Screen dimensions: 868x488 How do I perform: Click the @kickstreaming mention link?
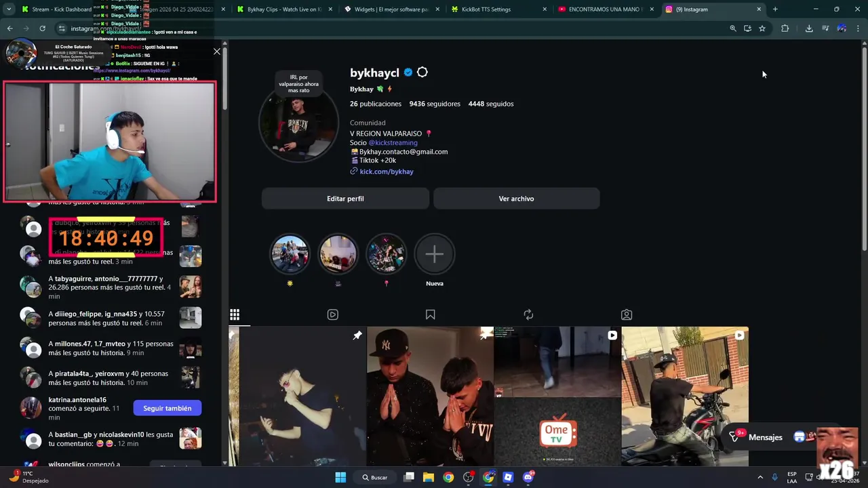coord(393,142)
